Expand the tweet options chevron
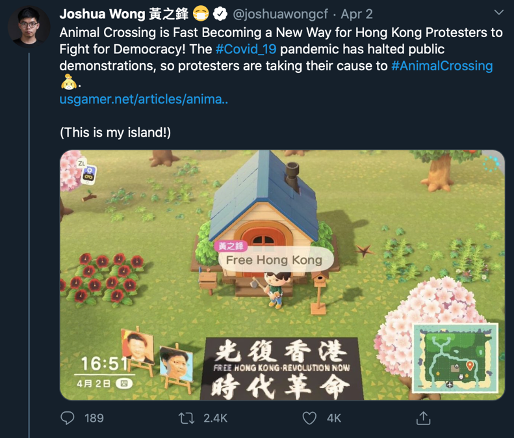 click(499, 13)
